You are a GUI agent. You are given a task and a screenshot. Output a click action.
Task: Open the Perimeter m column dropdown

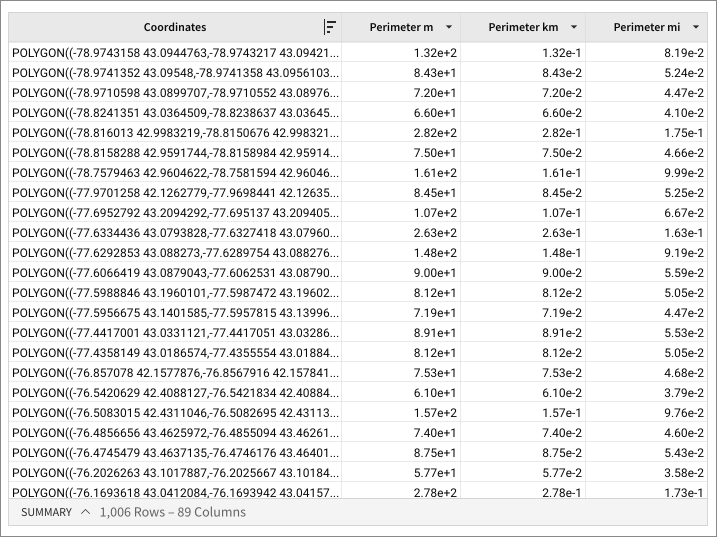(x=449, y=28)
